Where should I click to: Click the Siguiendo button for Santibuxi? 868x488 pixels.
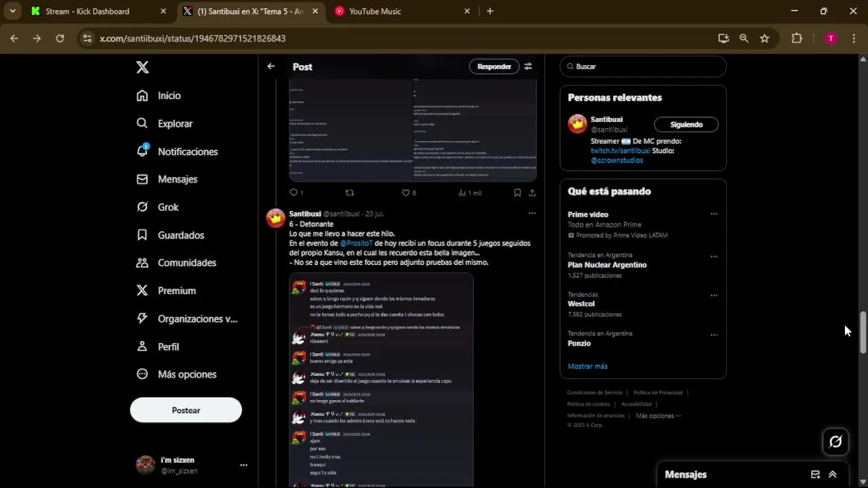point(686,125)
